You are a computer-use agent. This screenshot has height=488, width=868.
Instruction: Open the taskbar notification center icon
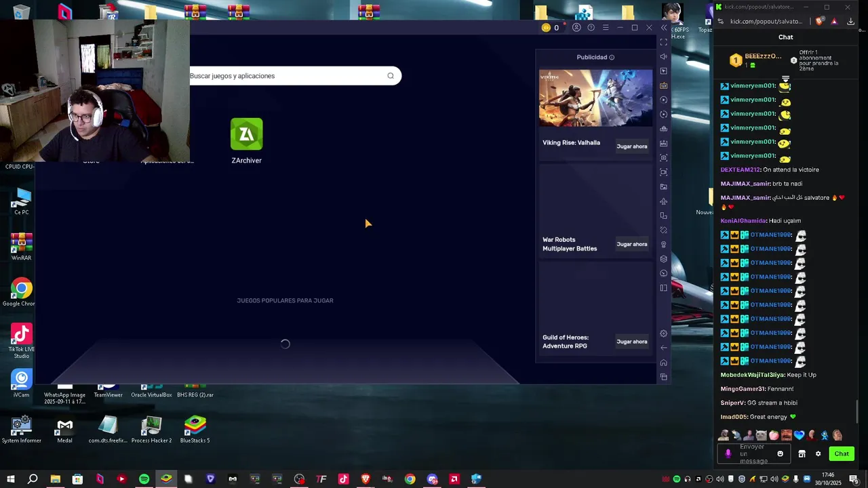854,480
